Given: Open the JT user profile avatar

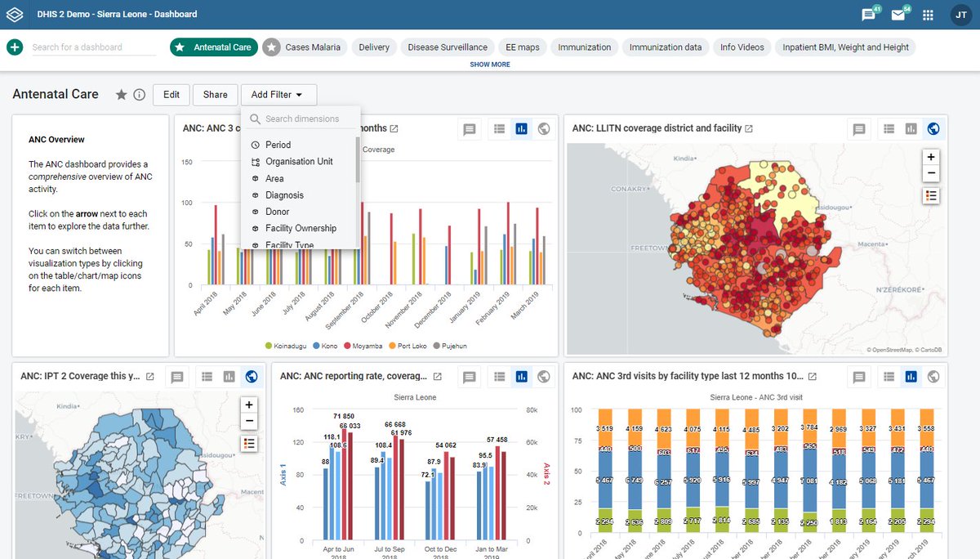Looking at the screenshot, I should (961, 15).
